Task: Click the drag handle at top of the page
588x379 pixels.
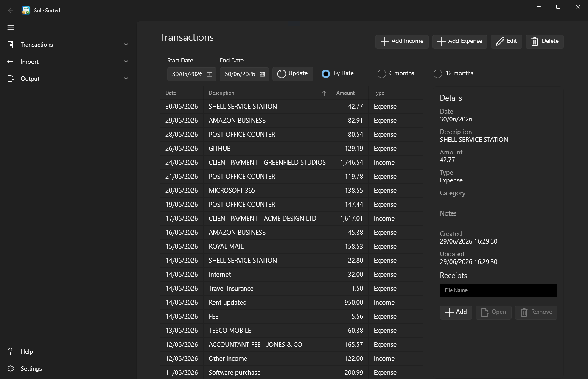Action: tap(294, 23)
